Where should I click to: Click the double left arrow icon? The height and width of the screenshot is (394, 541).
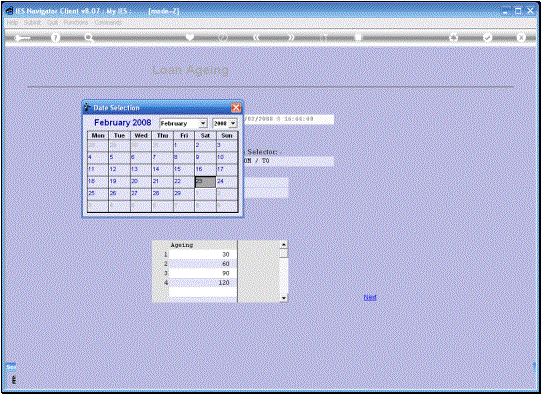tap(256, 38)
